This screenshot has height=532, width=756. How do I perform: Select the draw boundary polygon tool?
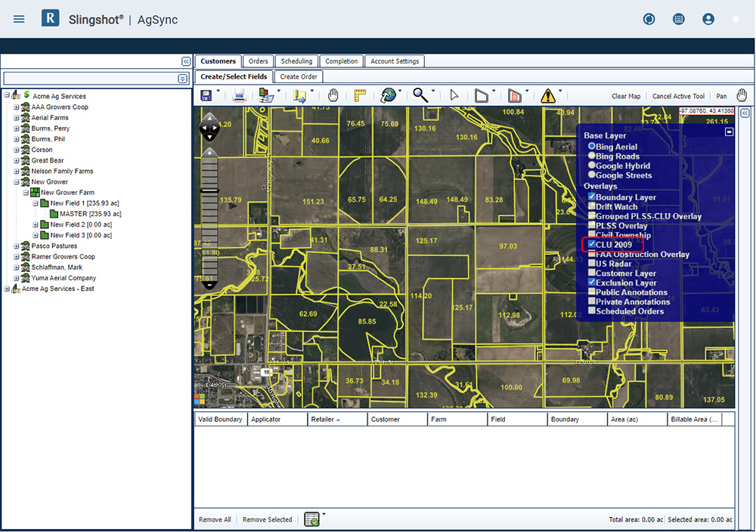481,95
